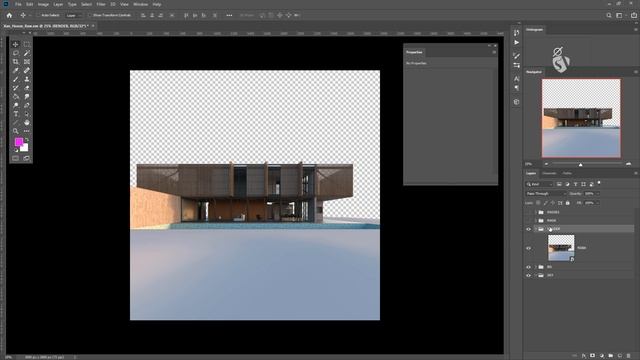Switch to the Paths tab

coord(567,173)
